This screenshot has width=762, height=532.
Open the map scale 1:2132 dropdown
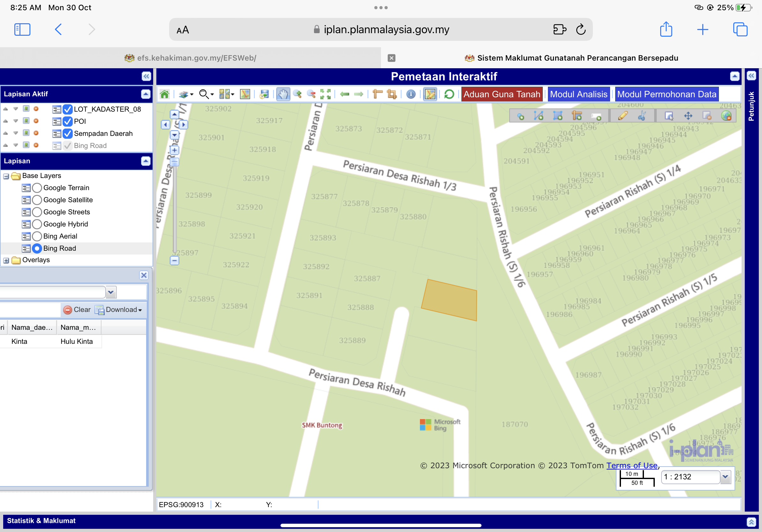725,477
